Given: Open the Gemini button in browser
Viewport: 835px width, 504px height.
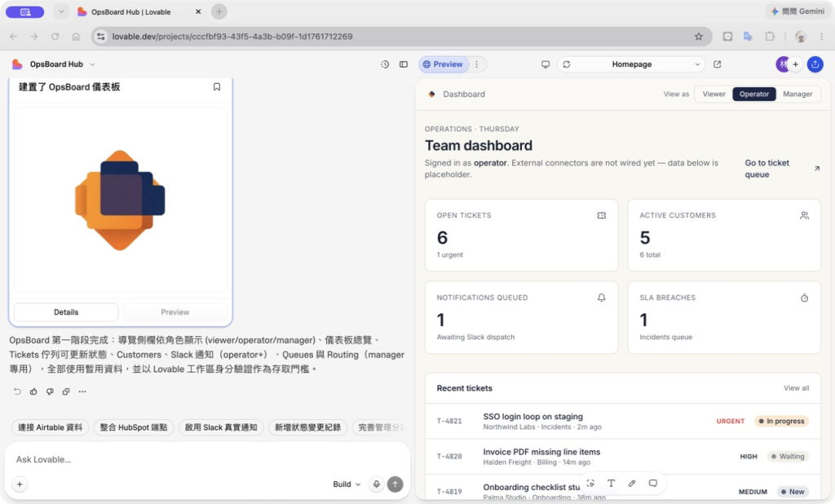Looking at the screenshot, I should [x=797, y=11].
